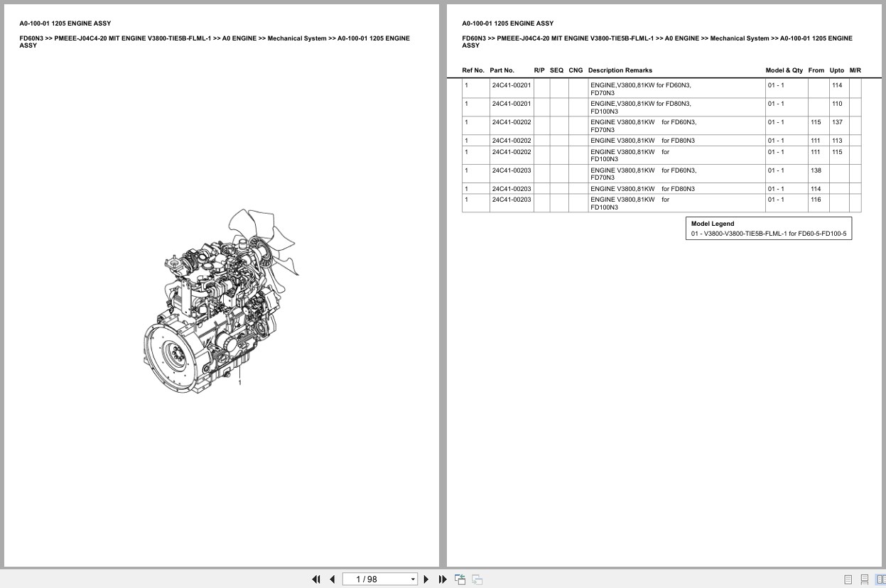Select two-page side-by-side view
Screen dimensions: 886x588
(880, 579)
